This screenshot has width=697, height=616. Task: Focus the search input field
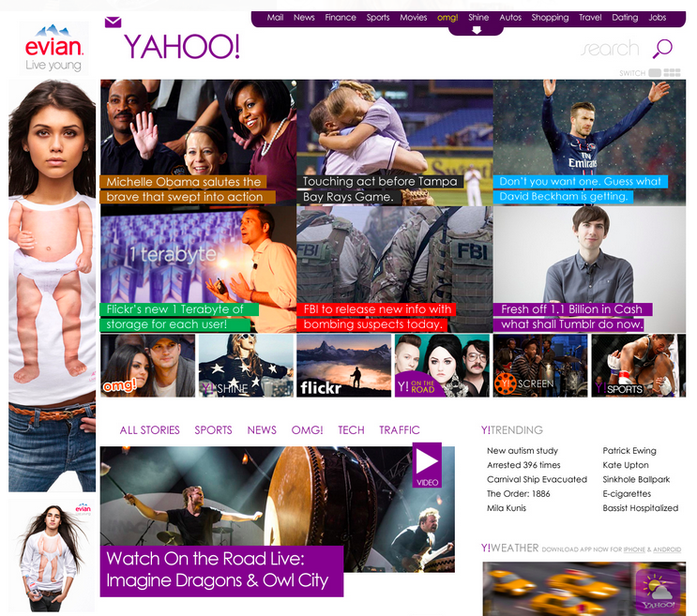610,49
